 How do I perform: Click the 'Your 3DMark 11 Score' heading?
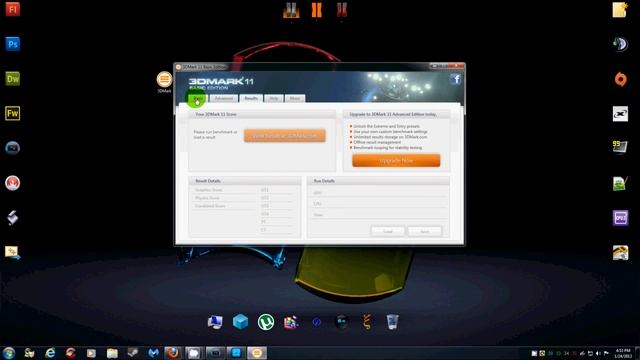216,114
